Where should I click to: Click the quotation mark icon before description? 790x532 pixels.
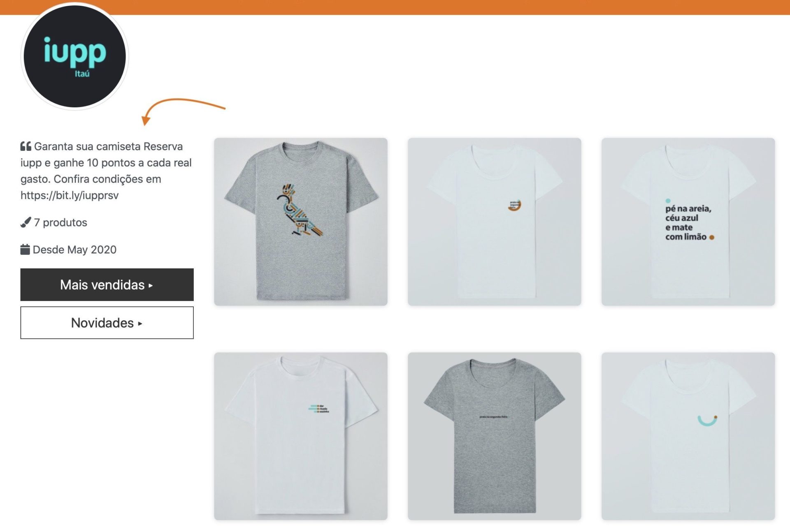pyautogui.click(x=26, y=146)
